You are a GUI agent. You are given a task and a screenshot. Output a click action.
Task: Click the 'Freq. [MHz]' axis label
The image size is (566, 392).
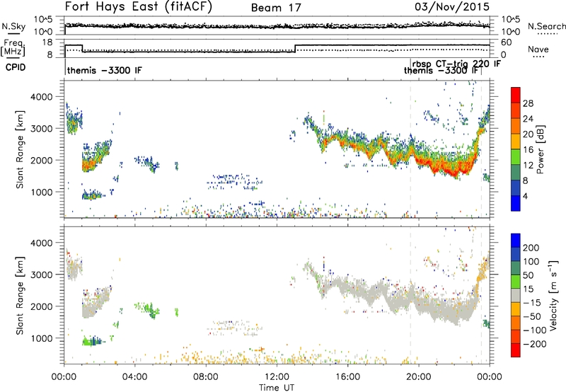[13, 47]
